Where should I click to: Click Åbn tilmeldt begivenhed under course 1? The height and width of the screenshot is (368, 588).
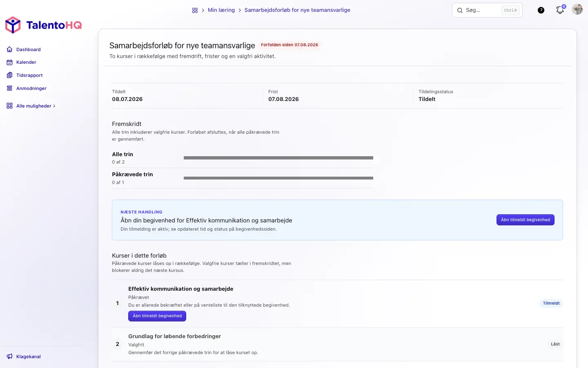[x=157, y=316]
